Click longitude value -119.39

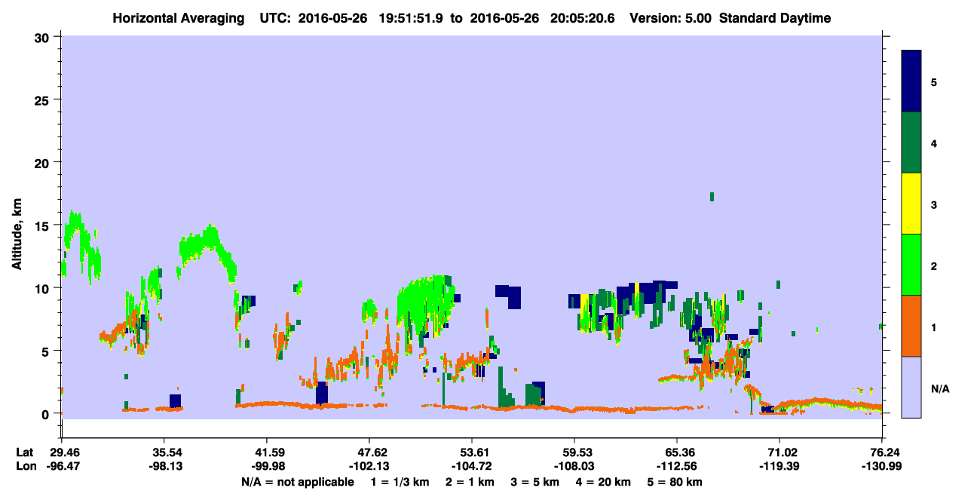click(779, 467)
